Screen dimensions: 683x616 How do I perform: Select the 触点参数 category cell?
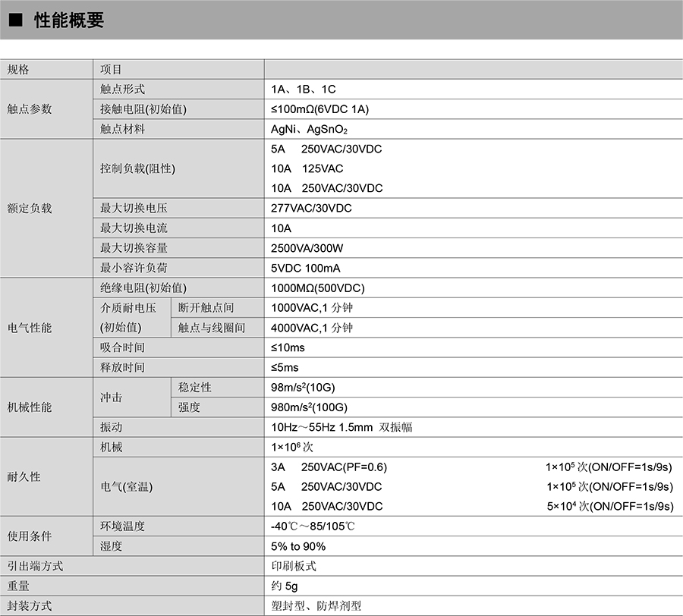30,109
